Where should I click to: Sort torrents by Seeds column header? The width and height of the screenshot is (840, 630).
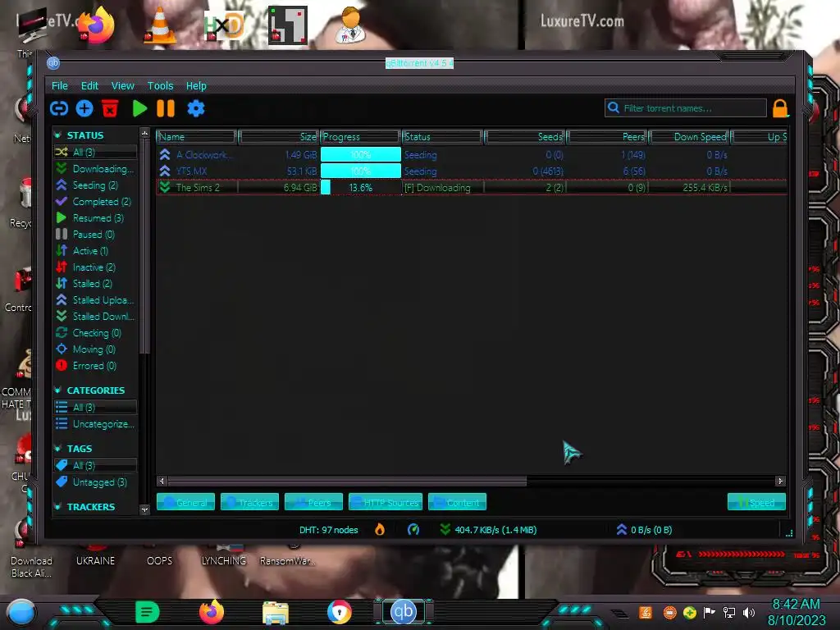pos(525,137)
